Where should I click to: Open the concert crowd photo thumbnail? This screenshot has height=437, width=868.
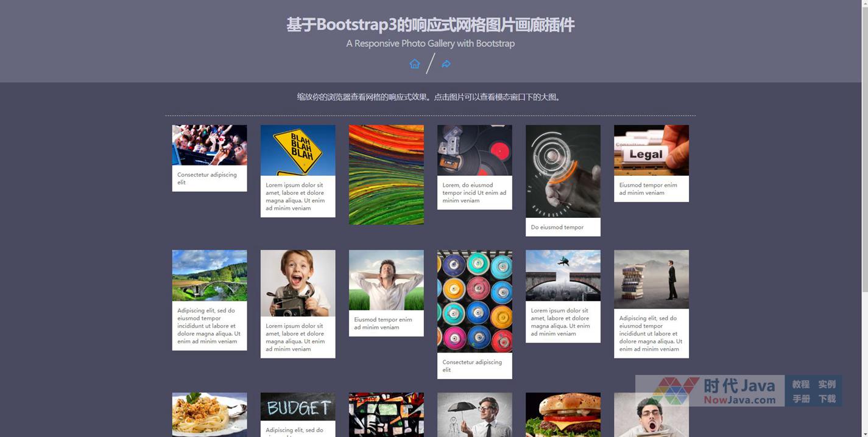210,145
